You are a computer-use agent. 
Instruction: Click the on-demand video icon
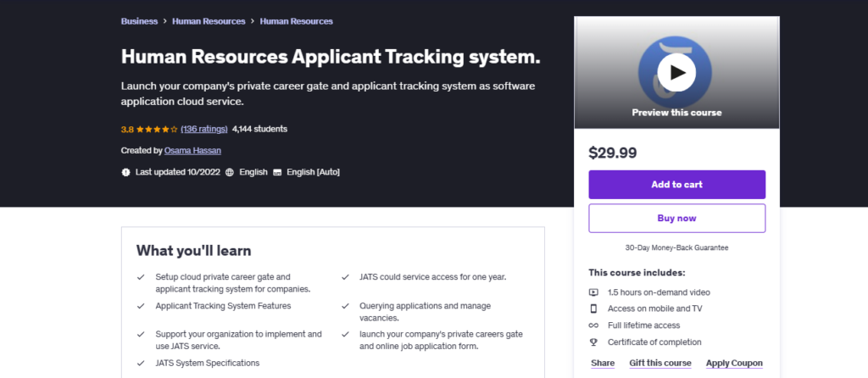tap(593, 292)
